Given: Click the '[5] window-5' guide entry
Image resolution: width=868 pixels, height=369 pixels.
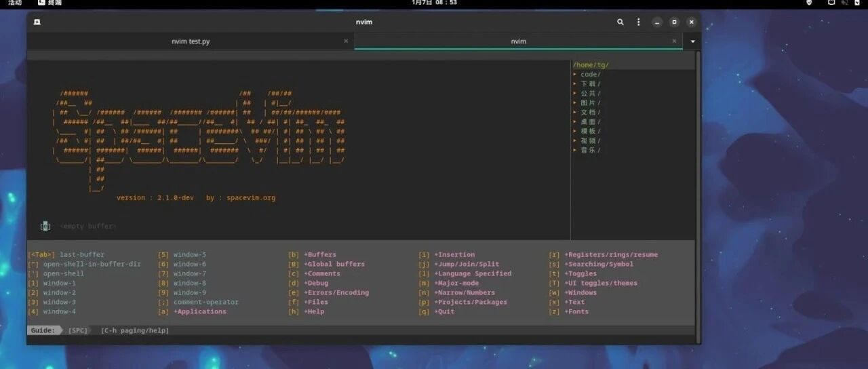Looking at the screenshot, I should pos(182,255).
